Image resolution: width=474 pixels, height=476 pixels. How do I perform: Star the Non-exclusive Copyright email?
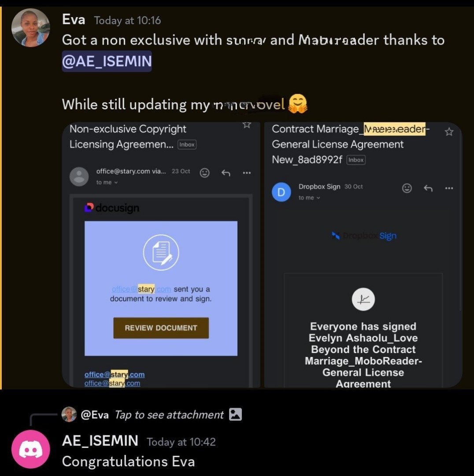tap(247, 125)
